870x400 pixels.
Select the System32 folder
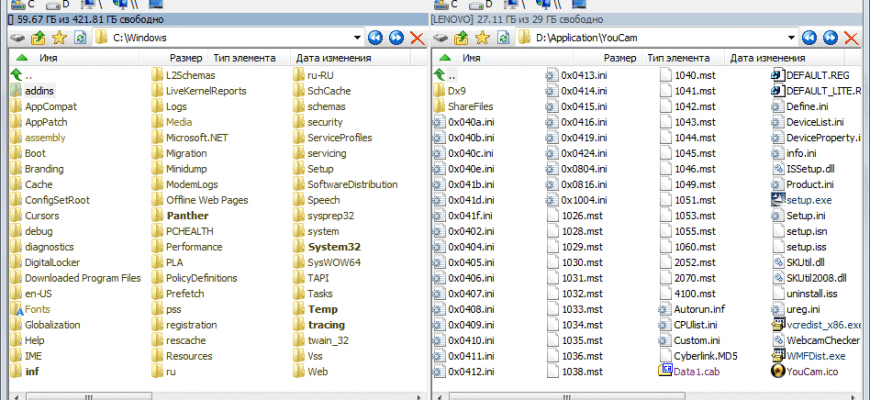tap(334, 247)
